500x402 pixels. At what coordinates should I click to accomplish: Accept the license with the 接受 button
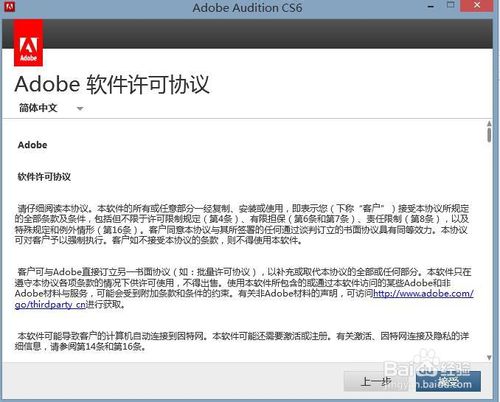click(x=448, y=381)
